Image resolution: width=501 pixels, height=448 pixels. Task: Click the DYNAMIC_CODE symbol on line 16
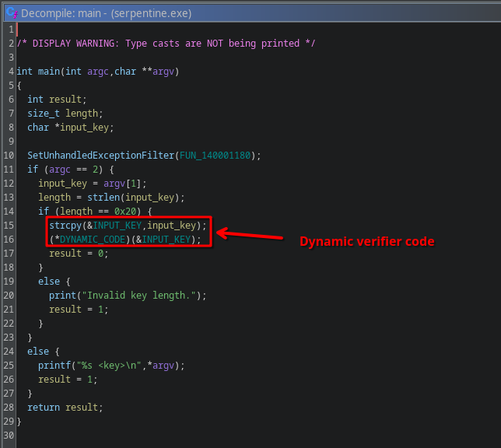93,240
